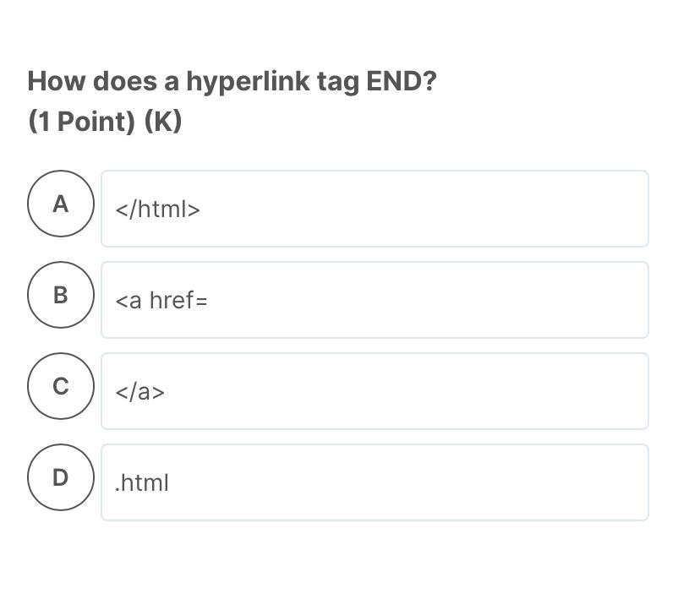Click the "(1 Point) (K)" label

[105, 122]
